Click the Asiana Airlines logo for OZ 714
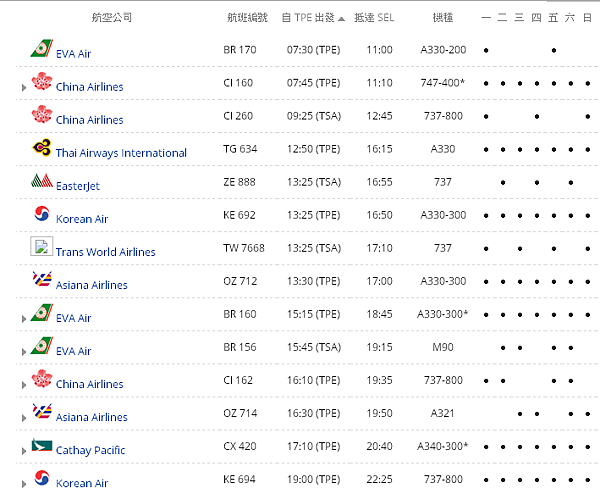The height and width of the screenshot is (494, 600). coord(41,412)
